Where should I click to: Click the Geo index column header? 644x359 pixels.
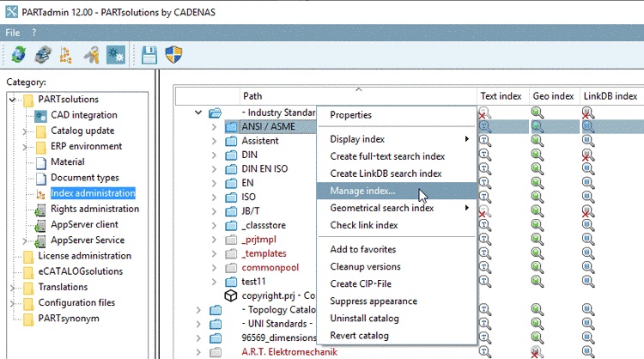click(554, 96)
